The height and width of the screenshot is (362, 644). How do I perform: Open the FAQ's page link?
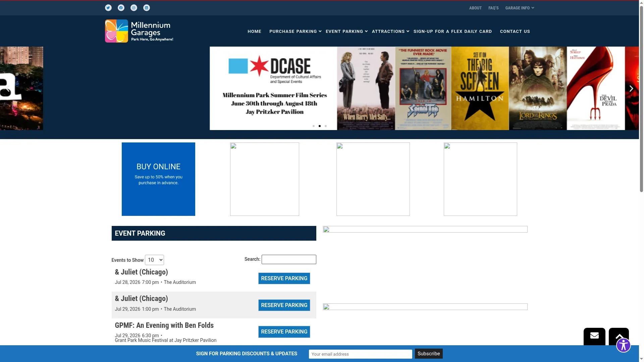(493, 8)
